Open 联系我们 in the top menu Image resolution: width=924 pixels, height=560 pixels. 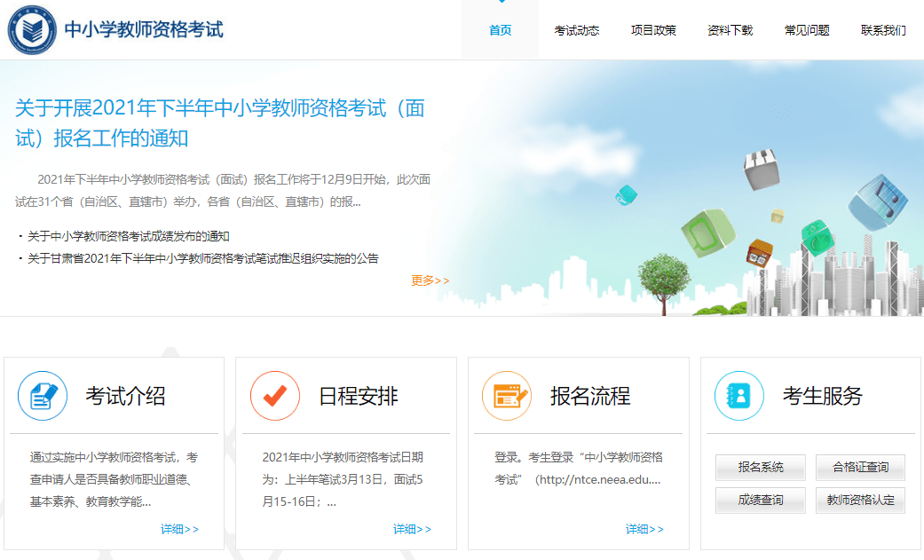tap(883, 30)
